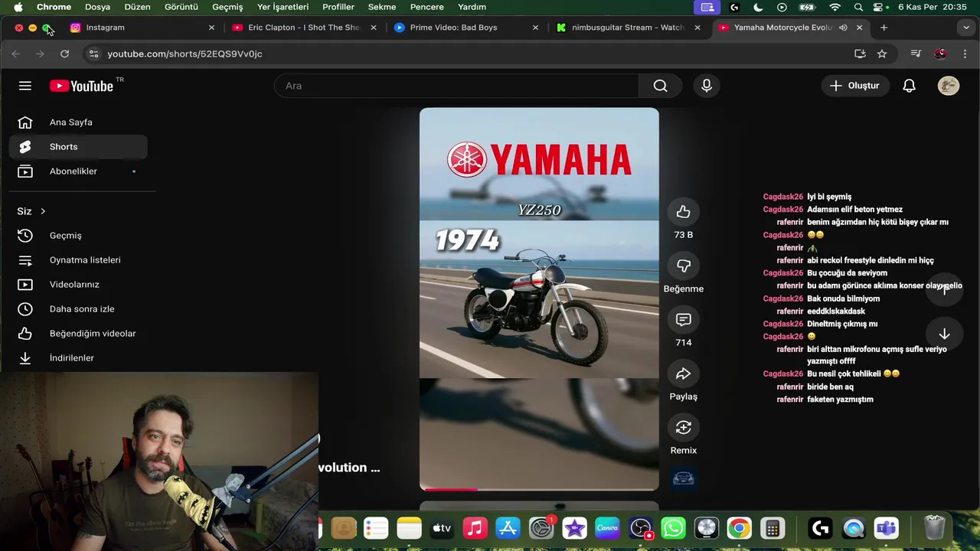Open the short's sound thumbnail

point(683,479)
